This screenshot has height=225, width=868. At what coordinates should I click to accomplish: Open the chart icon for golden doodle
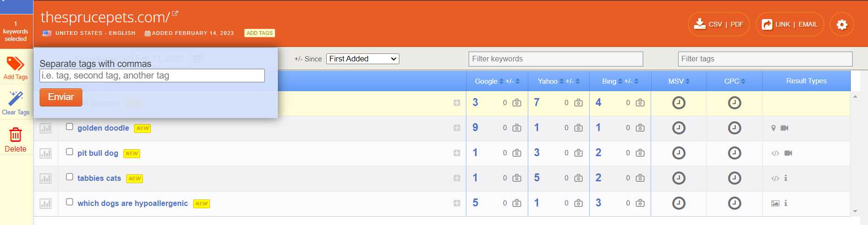click(x=46, y=128)
